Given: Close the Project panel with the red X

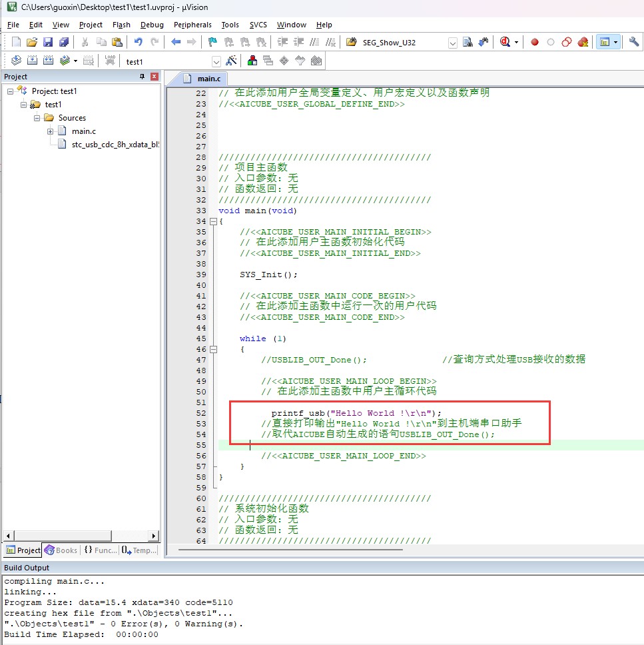Looking at the screenshot, I should click(x=155, y=77).
